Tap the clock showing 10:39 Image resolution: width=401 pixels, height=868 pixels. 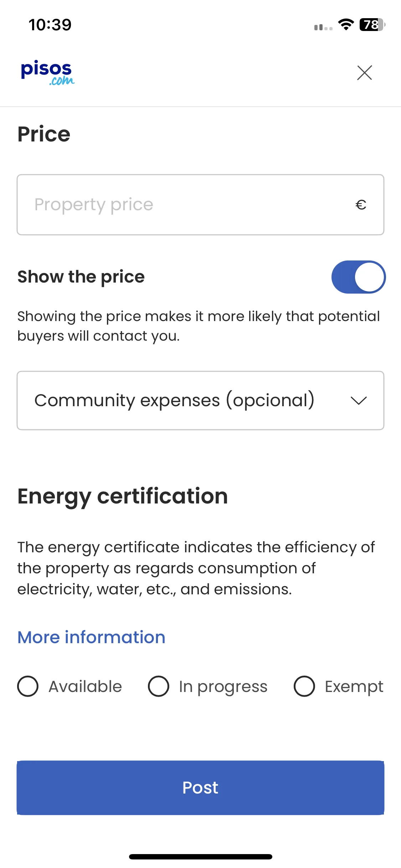(50, 25)
